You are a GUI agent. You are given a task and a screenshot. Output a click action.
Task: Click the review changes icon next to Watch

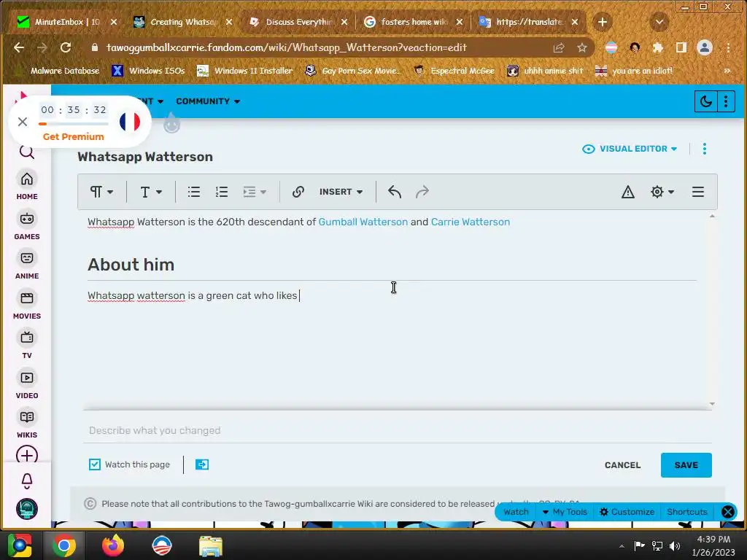tap(202, 464)
